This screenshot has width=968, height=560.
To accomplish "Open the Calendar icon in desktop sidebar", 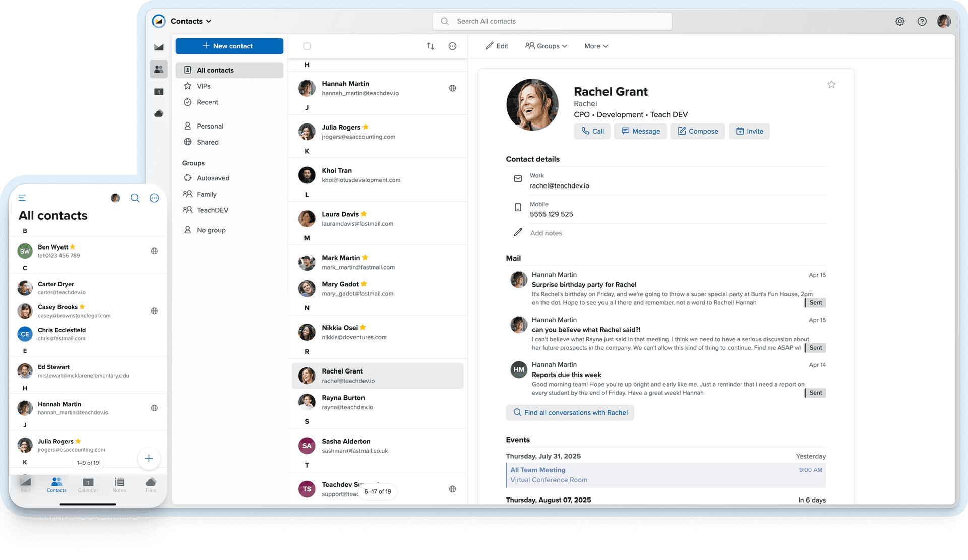I will 159,91.
